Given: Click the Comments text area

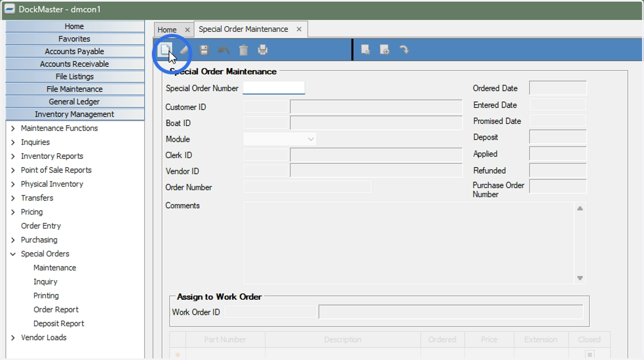Looking at the screenshot, I should [x=409, y=242].
